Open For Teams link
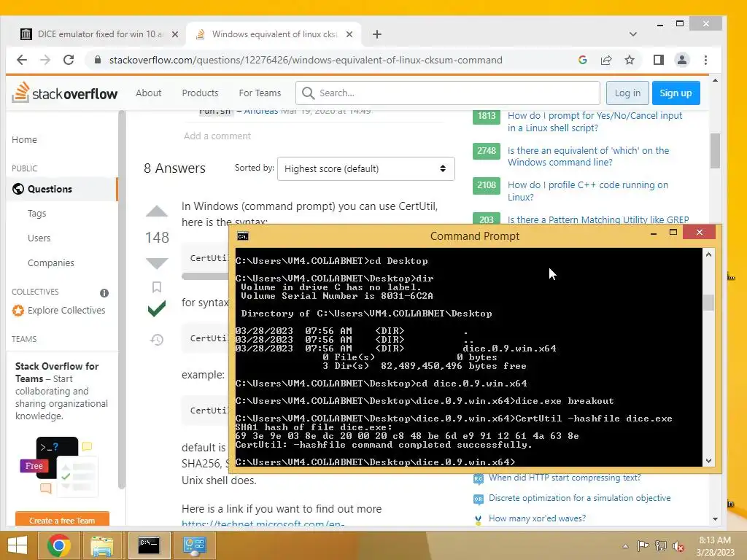The height and width of the screenshot is (560, 747). pos(260,93)
